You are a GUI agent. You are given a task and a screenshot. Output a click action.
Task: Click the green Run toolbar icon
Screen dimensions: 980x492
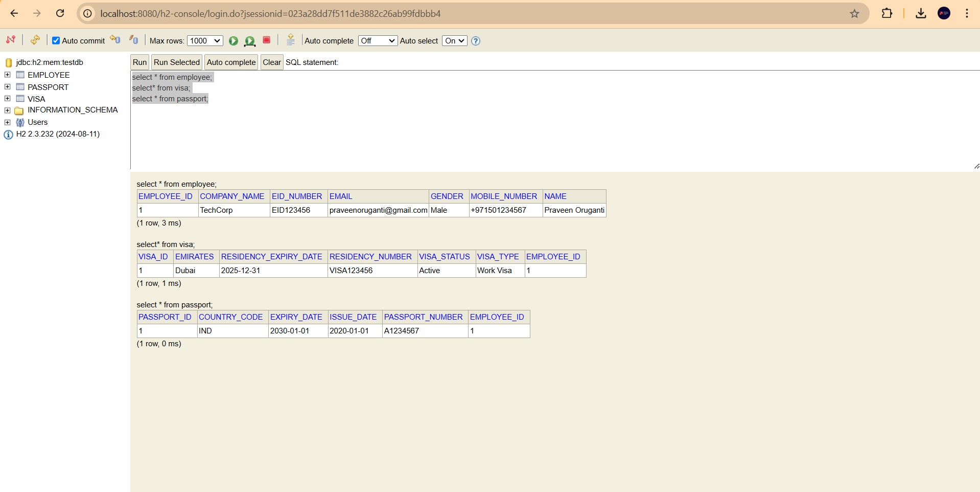tap(234, 41)
